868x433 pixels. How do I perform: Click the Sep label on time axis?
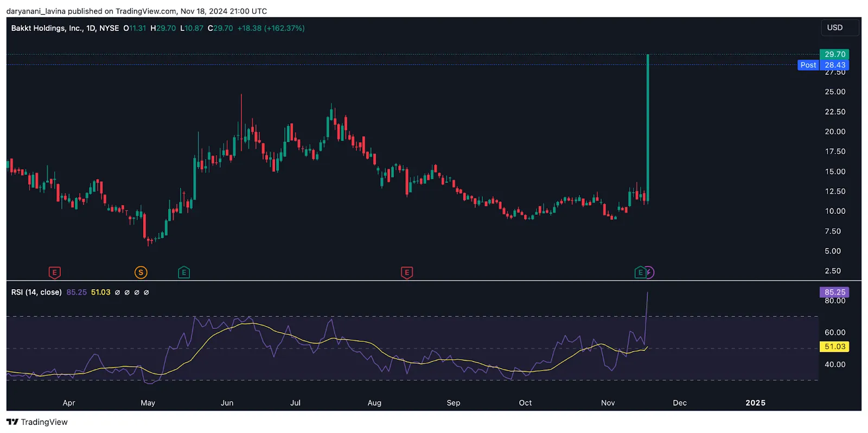454,403
